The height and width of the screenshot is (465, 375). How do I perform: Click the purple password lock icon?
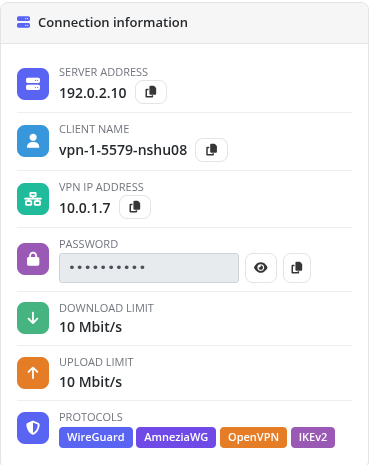pos(33,259)
